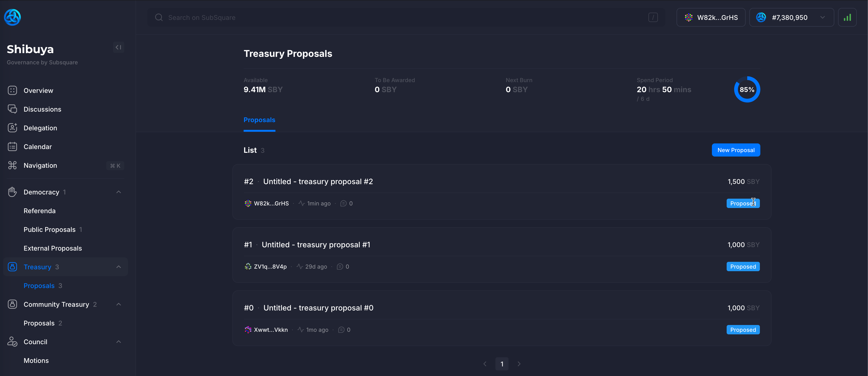Collapse the Democracy section

pyautogui.click(x=118, y=192)
